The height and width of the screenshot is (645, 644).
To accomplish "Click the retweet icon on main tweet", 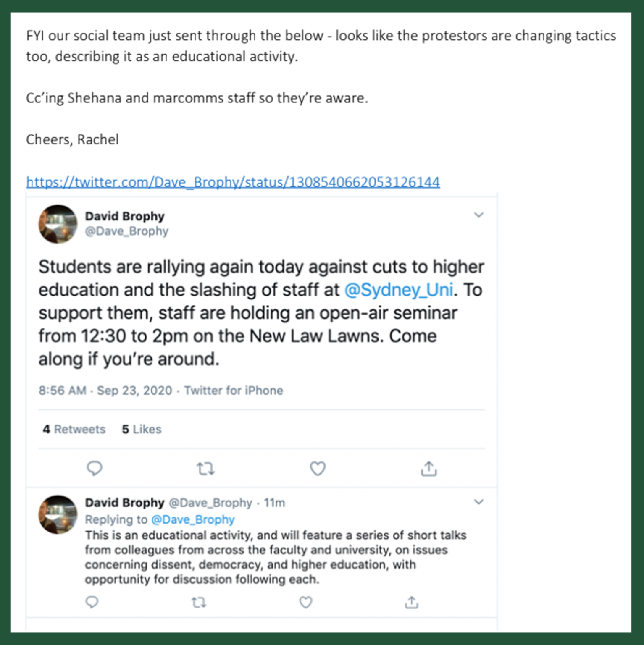I will pos(206,469).
